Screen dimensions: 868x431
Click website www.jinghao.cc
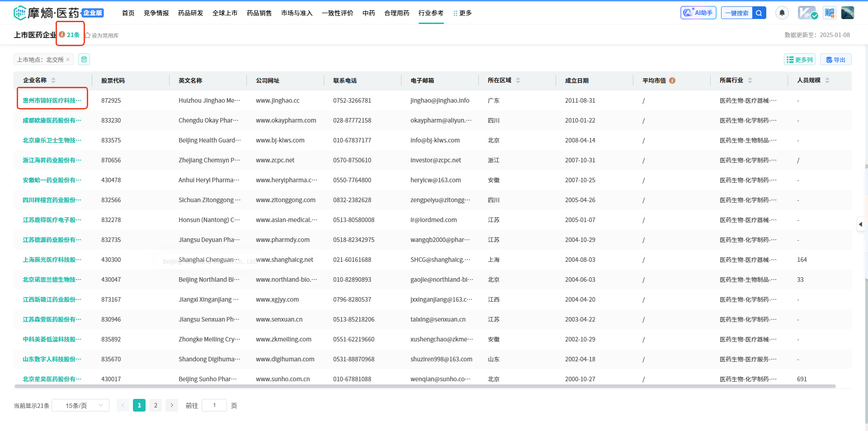click(278, 100)
